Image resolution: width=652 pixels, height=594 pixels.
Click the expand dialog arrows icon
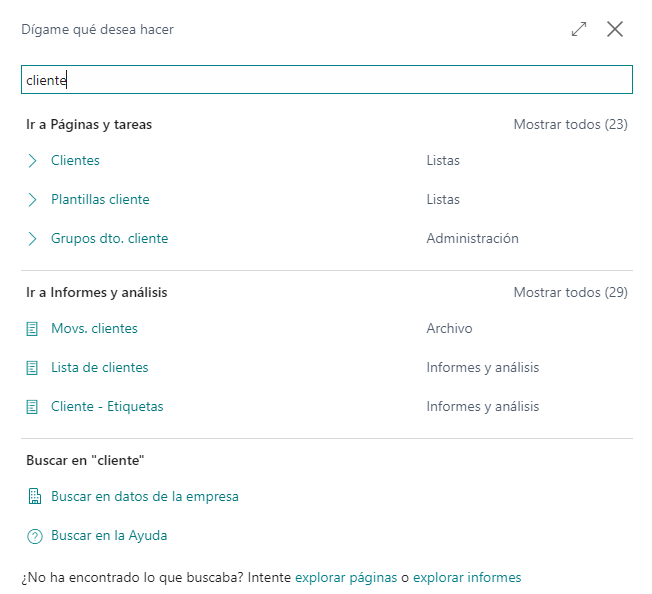click(x=579, y=29)
